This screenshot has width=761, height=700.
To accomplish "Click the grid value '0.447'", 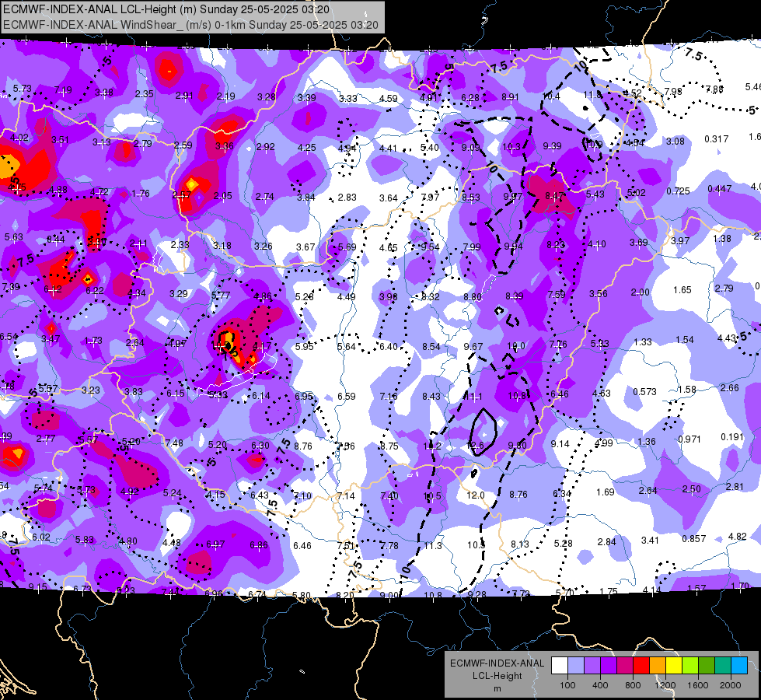I will [x=719, y=188].
